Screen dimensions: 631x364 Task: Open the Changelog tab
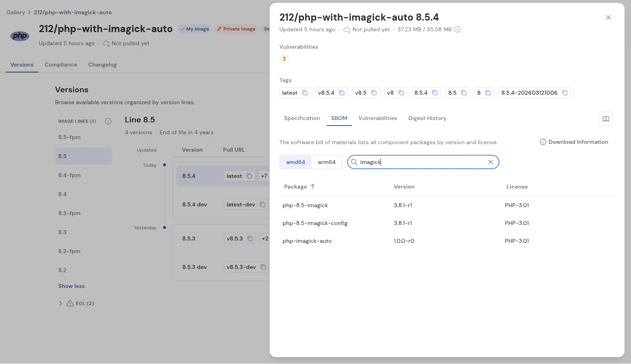102,65
